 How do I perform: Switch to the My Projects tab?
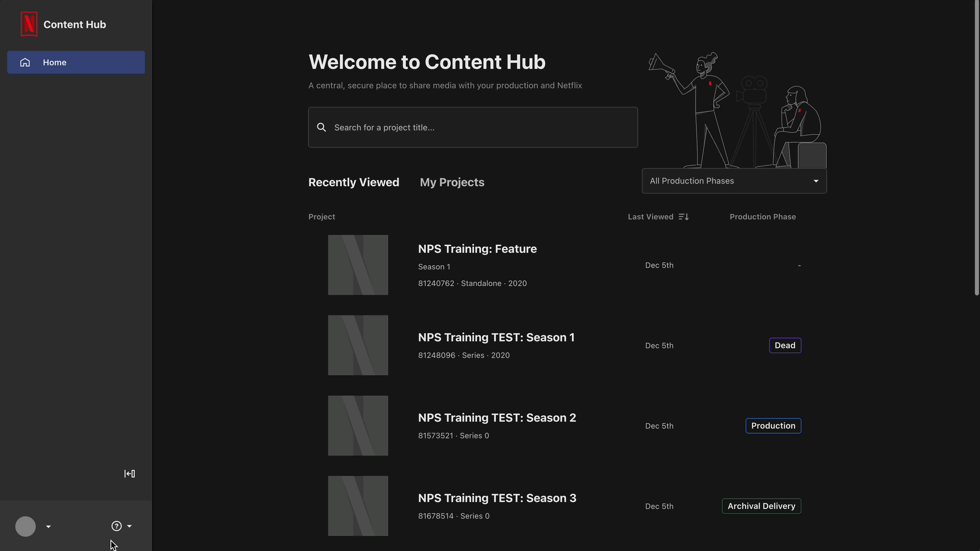(x=452, y=182)
